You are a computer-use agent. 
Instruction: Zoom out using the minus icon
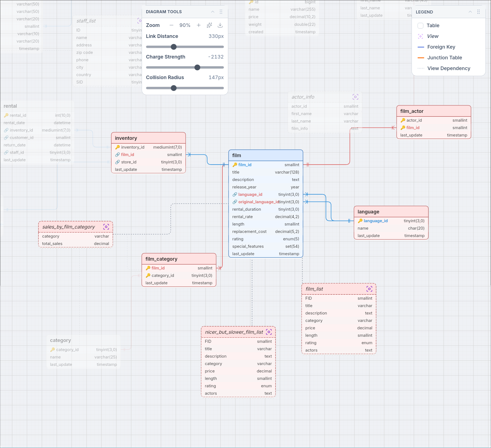172,25
